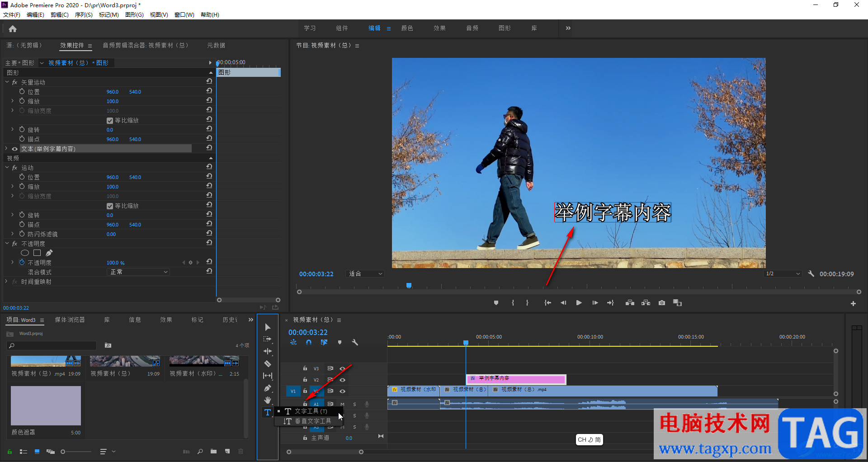Open zoom level dropdown 适合
This screenshot has width=868, height=462.
point(365,274)
